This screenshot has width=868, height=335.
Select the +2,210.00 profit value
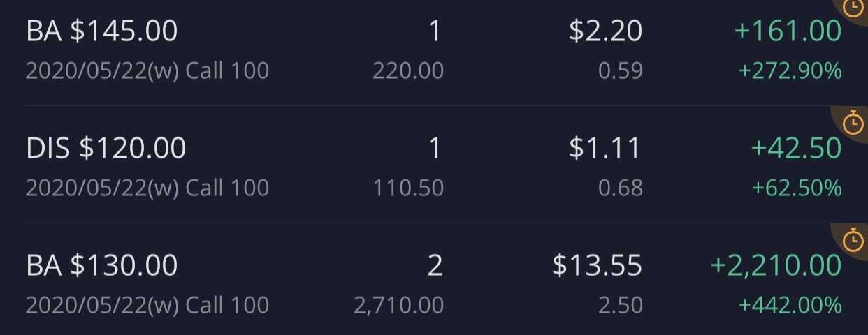click(776, 266)
